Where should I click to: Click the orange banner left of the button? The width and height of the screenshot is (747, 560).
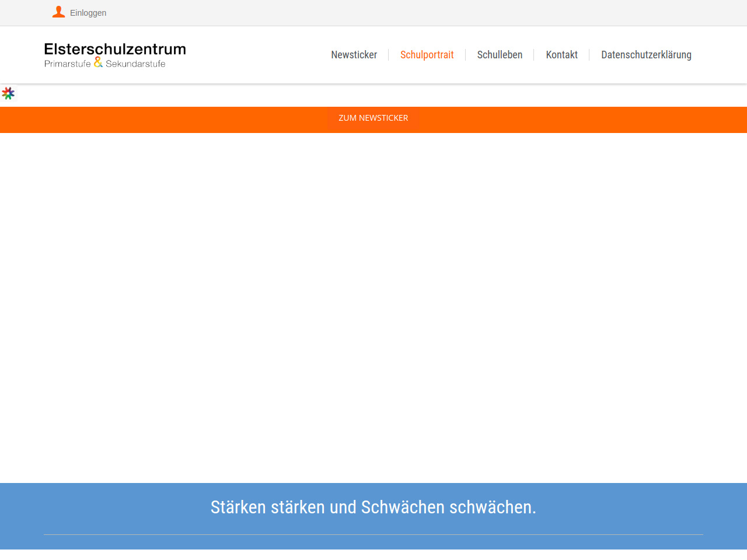[x=163, y=120]
